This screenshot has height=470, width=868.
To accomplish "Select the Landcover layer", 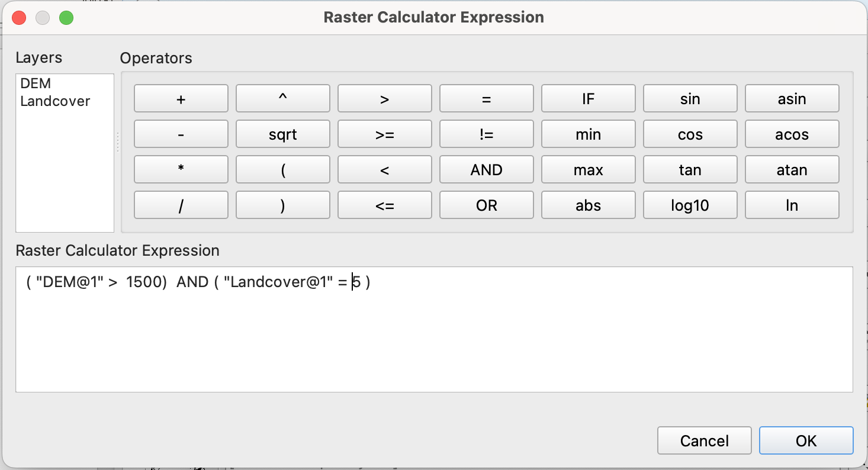I will point(55,101).
